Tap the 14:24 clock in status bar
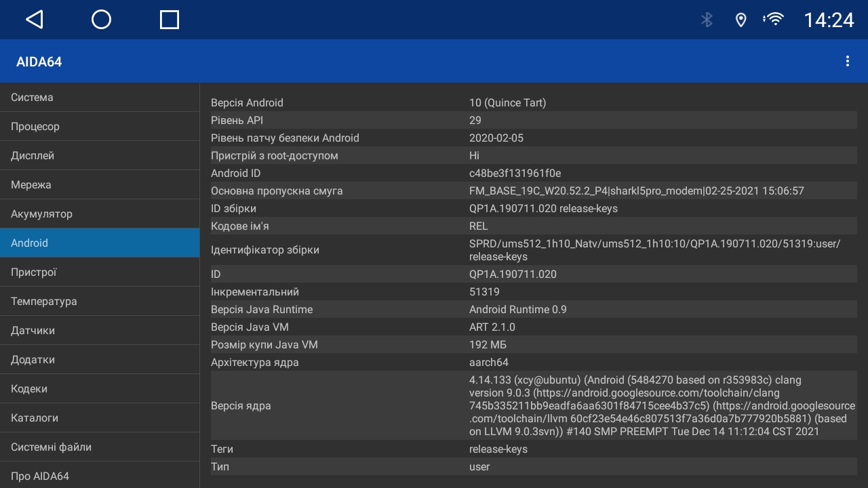Viewport: 868px width, 488px height. tap(829, 20)
